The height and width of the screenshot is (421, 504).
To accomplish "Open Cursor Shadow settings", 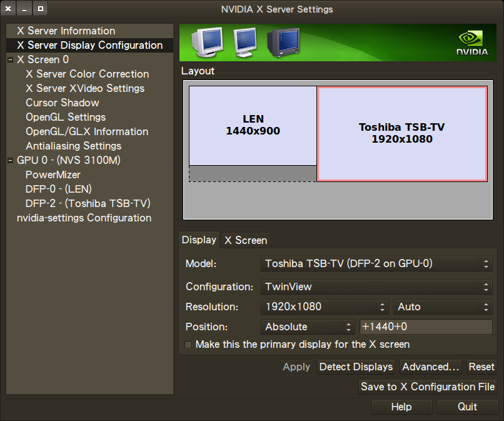I will [x=63, y=103].
